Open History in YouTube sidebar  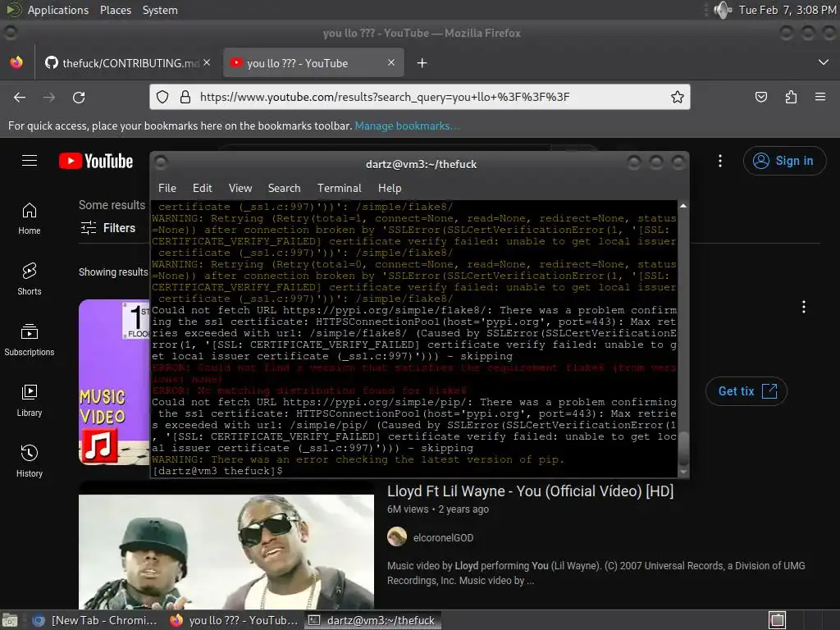pyautogui.click(x=30, y=461)
